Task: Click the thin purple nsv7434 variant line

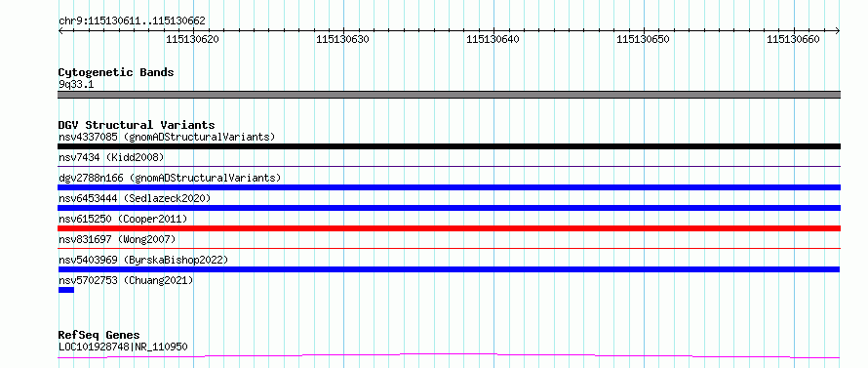Action: tap(449, 166)
